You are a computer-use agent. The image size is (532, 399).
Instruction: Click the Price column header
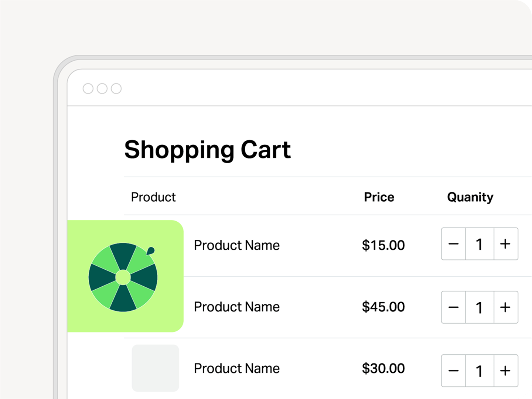point(379,197)
